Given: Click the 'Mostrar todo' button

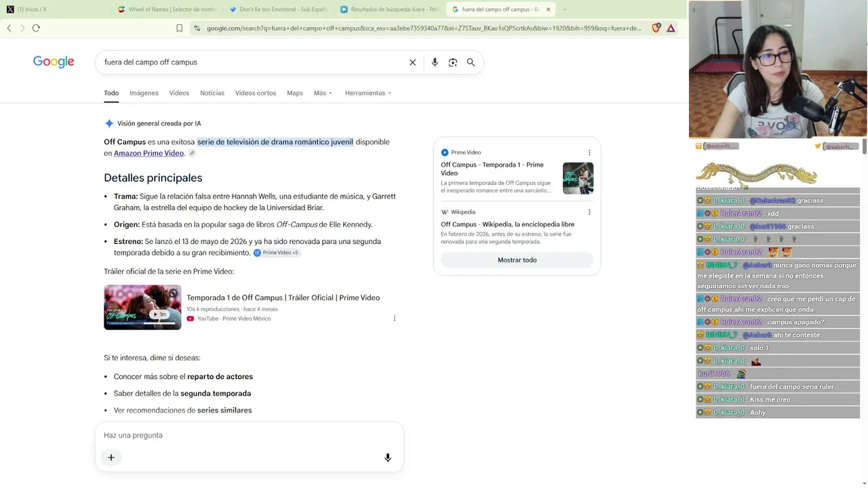Looking at the screenshot, I should tap(517, 260).
